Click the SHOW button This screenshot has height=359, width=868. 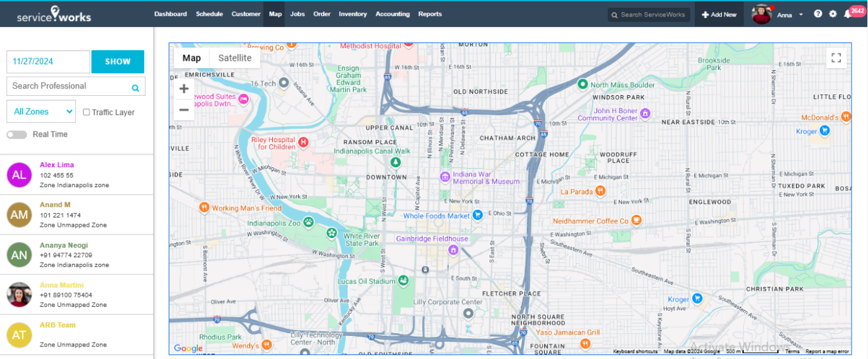pyautogui.click(x=118, y=61)
